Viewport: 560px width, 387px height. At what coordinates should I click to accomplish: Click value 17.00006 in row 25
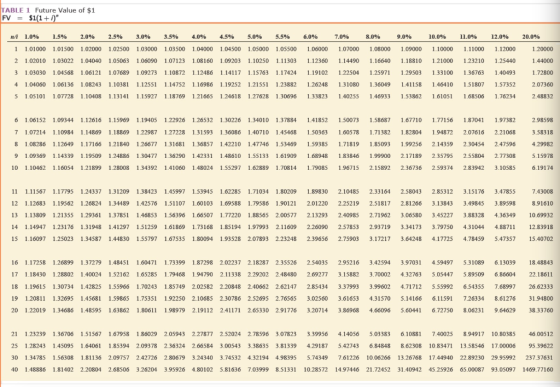pos(503,346)
